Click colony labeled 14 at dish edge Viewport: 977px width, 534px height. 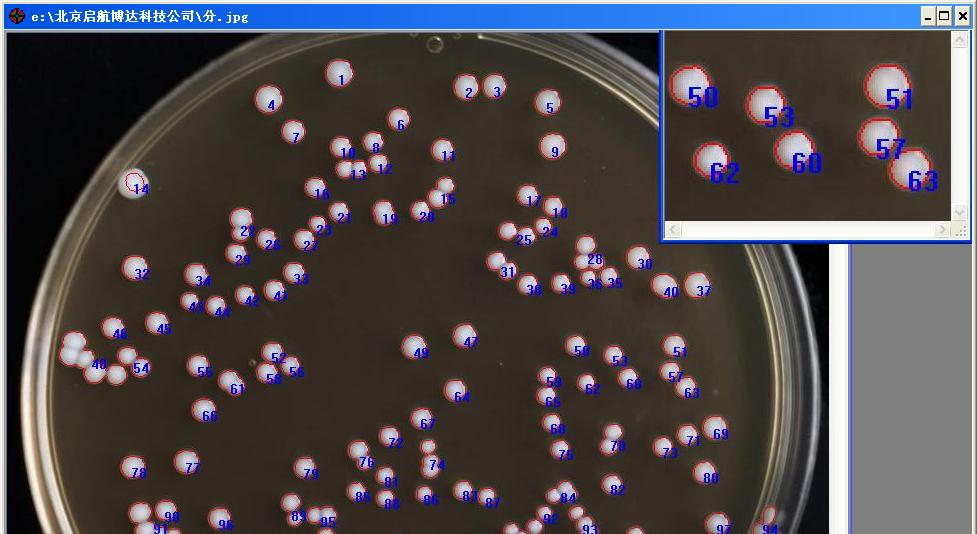tap(133, 184)
